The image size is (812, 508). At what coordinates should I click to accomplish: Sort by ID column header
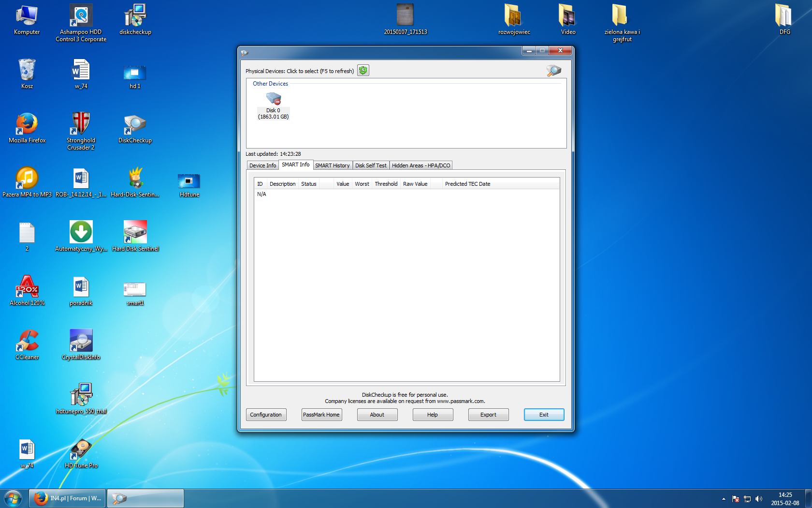260,184
